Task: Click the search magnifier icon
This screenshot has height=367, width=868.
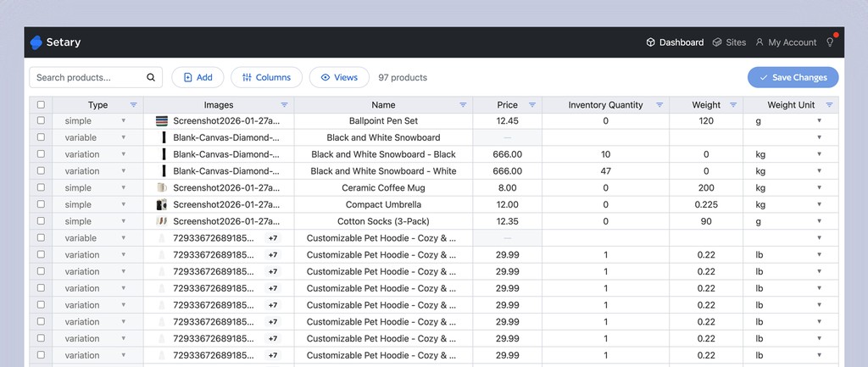Action: [x=151, y=77]
